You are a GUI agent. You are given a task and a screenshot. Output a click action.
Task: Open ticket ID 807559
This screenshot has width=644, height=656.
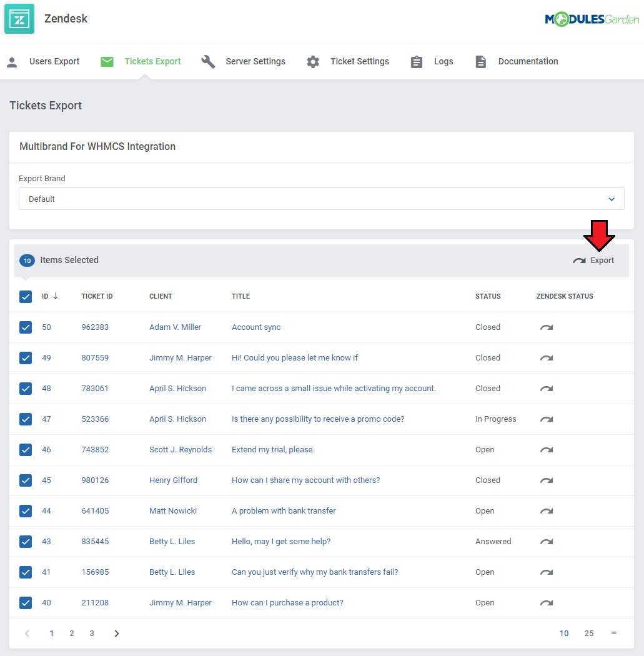point(95,358)
